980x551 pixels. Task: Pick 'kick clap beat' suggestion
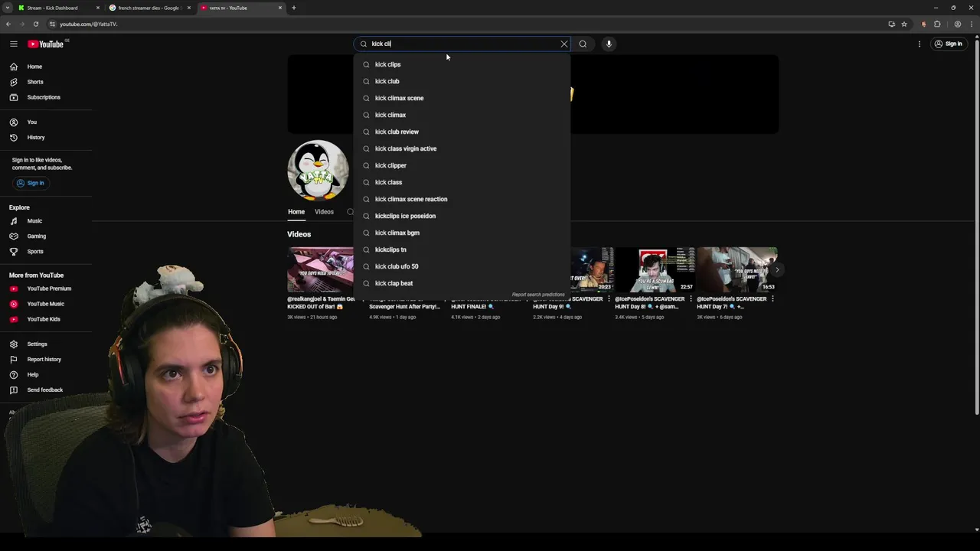click(462, 283)
